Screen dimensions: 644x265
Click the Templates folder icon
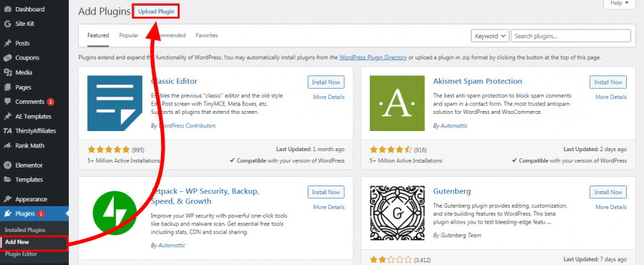click(7, 180)
